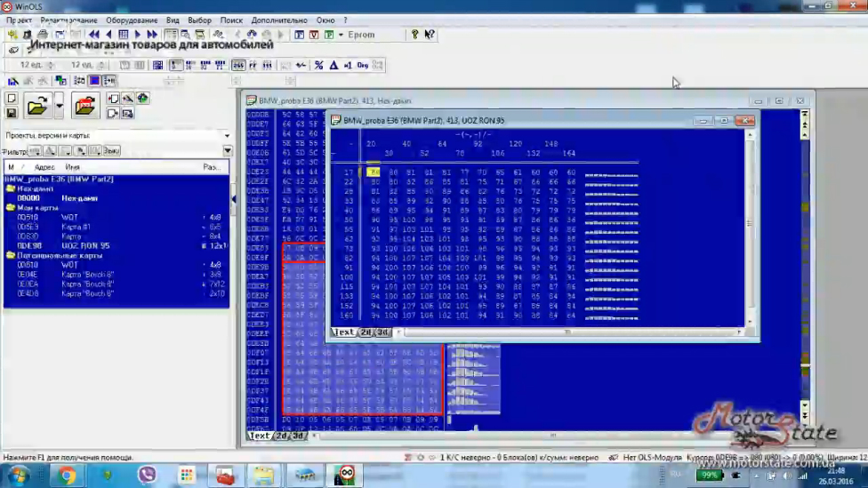The image size is (868, 488).
Task: Collapse left panel with blue side arrow
Action: (234, 199)
